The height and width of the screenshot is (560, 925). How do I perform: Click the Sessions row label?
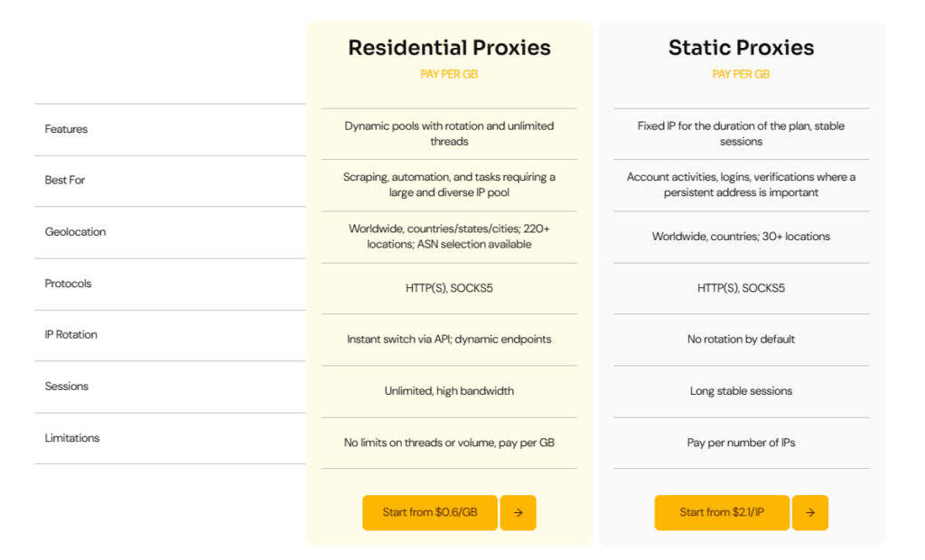coord(67,387)
